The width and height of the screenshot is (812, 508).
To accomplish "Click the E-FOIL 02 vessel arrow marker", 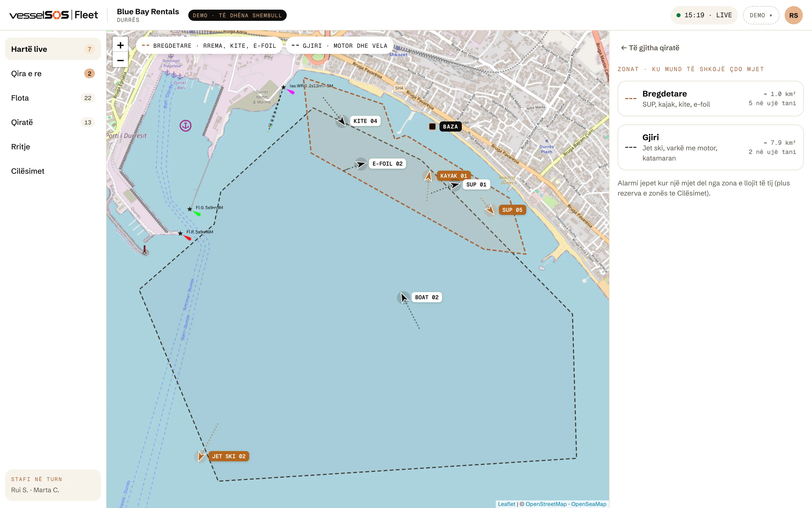I will pyautogui.click(x=361, y=164).
